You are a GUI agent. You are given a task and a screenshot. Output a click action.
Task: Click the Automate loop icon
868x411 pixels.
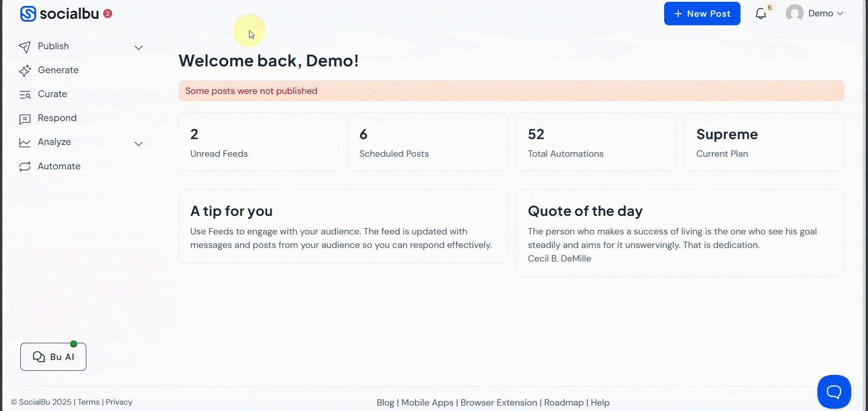point(25,167)
